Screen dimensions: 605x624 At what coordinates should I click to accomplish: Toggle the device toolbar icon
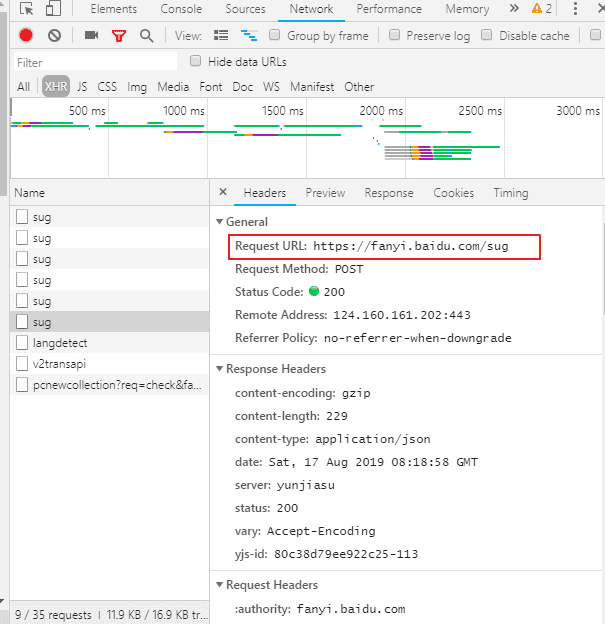[53, 8]
